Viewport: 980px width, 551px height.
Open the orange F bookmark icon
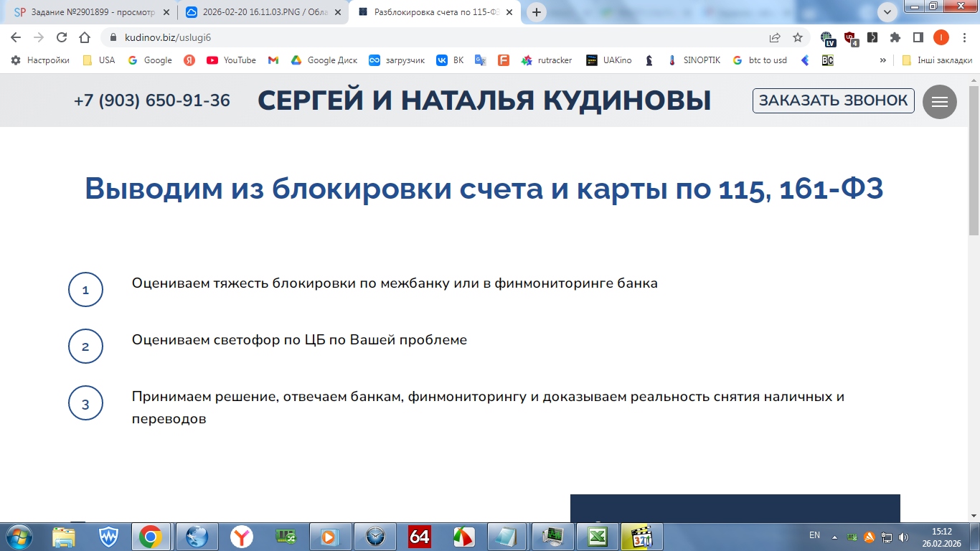pyautogui.click(x=504, y=60)
